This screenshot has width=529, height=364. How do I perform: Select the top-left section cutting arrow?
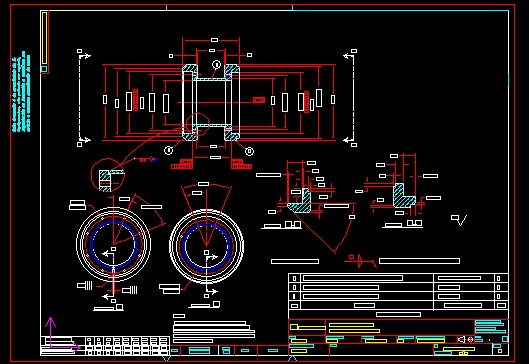pyautogui.click(x=84, y=54)
